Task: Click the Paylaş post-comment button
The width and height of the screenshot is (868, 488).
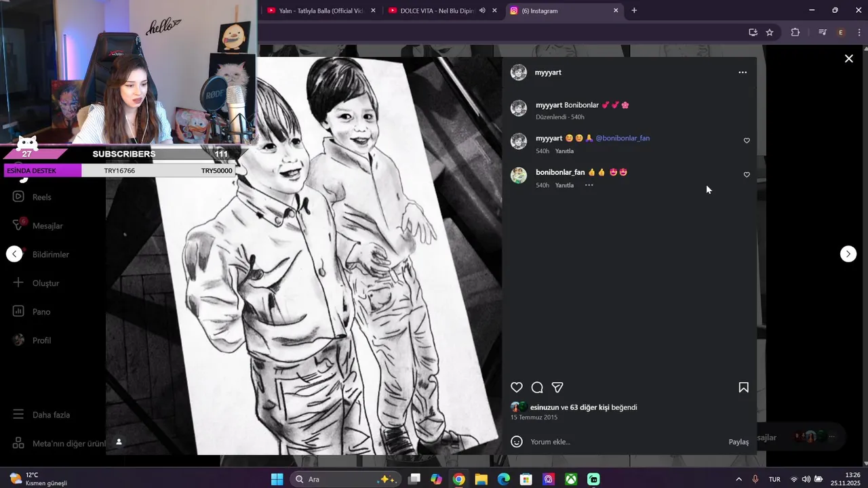Action: point(738,442)
